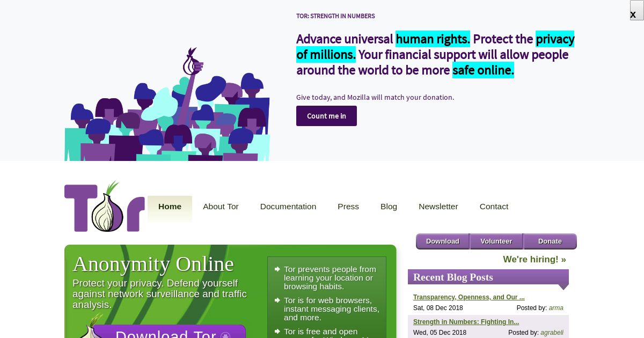644x338 pixels.
Task: Click the purple Donate button
Action: click(550, 241)
